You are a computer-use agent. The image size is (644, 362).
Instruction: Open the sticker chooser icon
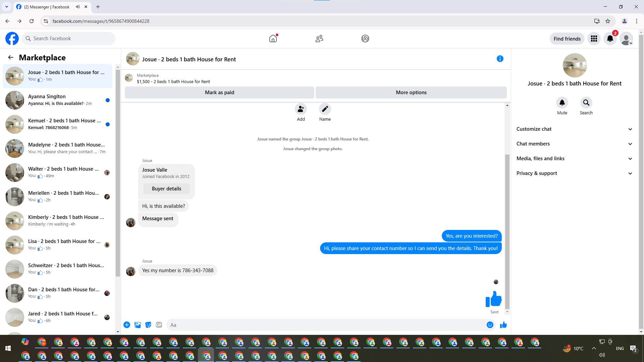point(148,325)
